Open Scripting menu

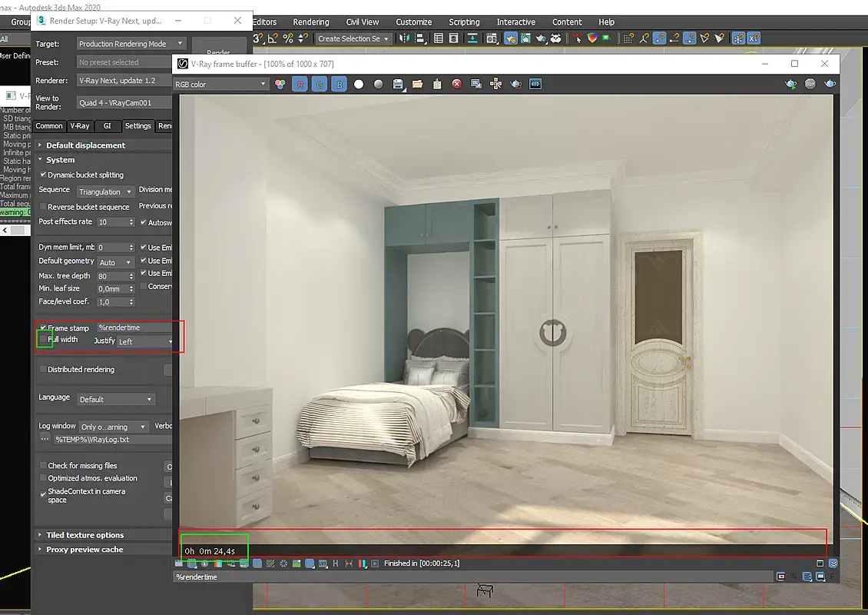[464, 22]
